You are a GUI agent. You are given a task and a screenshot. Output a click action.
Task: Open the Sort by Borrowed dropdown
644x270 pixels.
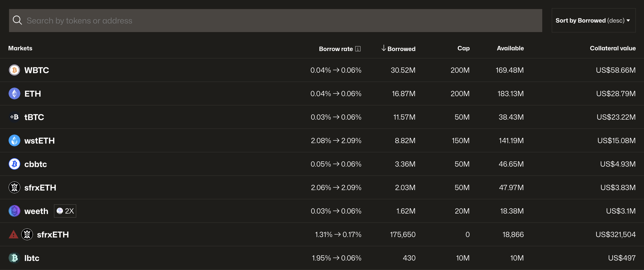click(x=593, y=21)
